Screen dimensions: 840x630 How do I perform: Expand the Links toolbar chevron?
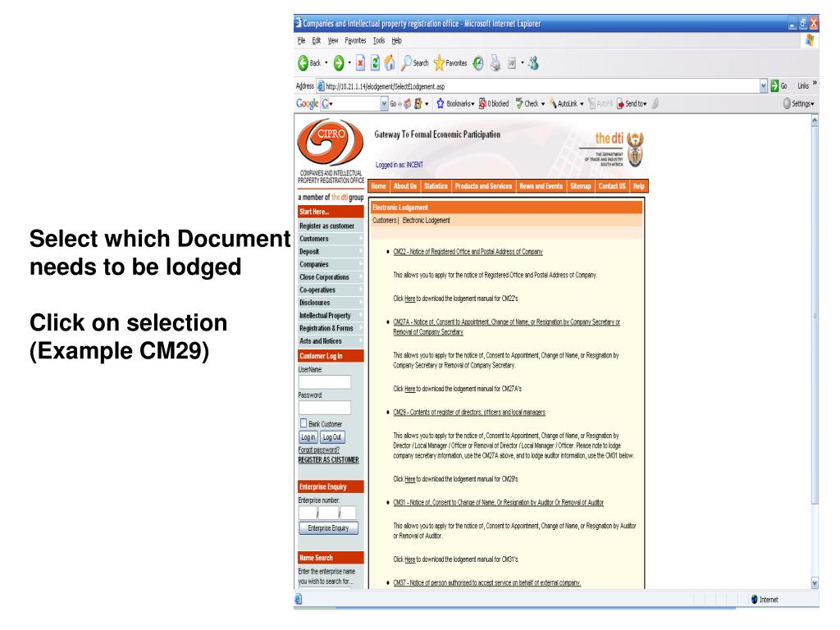[815, 84]
